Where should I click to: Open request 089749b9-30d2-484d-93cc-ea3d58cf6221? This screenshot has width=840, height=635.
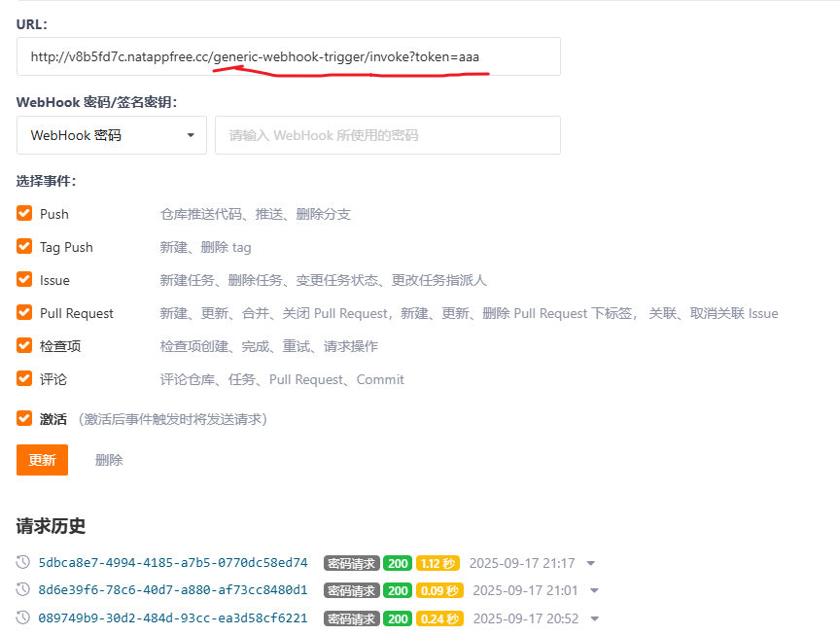pyautogui.click(x=173, y=617)
